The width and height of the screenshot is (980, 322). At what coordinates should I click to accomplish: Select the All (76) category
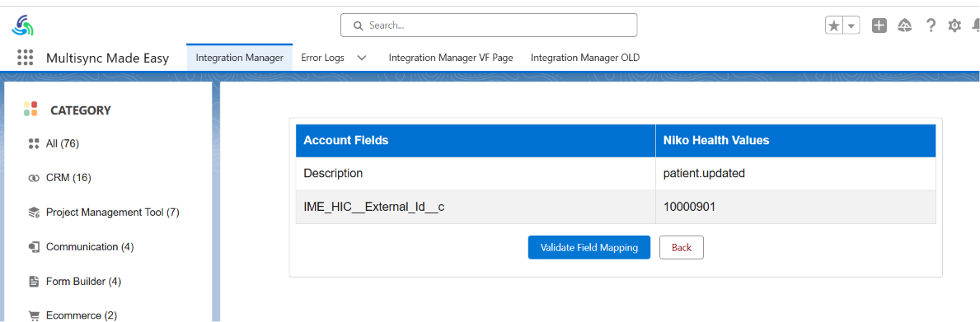tap(63, 144)
